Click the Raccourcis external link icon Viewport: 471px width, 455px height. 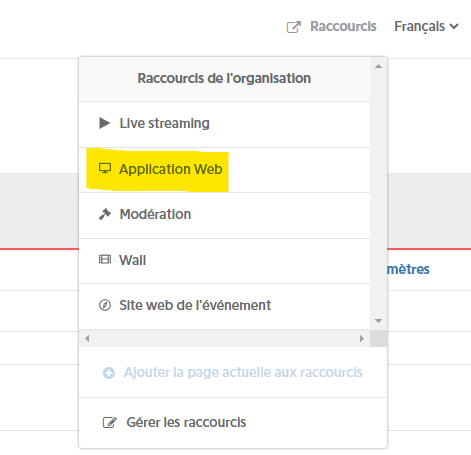click(294, 27)
